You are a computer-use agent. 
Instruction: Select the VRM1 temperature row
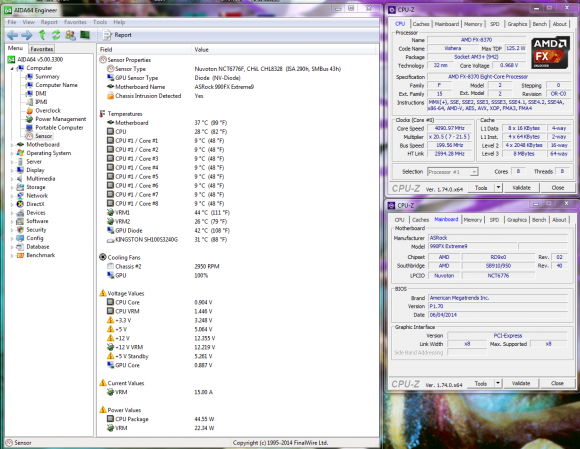click(x=237, y=213)
